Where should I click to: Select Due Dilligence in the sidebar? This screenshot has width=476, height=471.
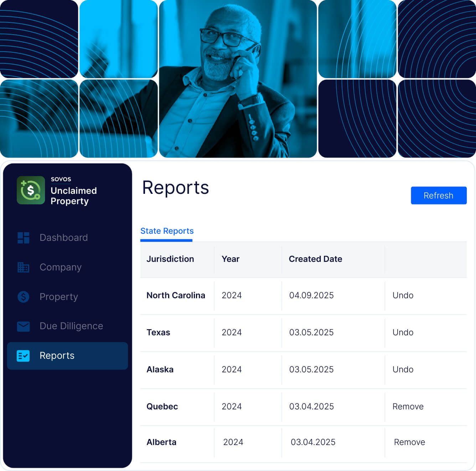(x=71, y=326)
